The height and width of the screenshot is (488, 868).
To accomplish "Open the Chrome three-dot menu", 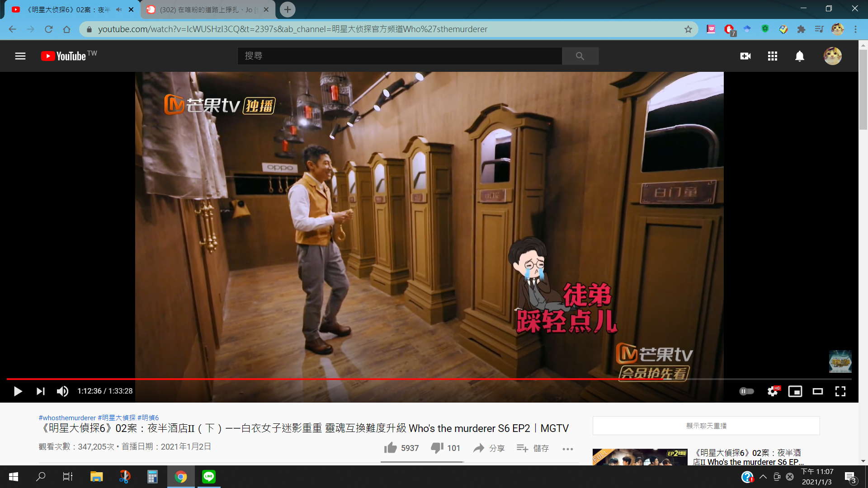I will (x=855, y=29).
